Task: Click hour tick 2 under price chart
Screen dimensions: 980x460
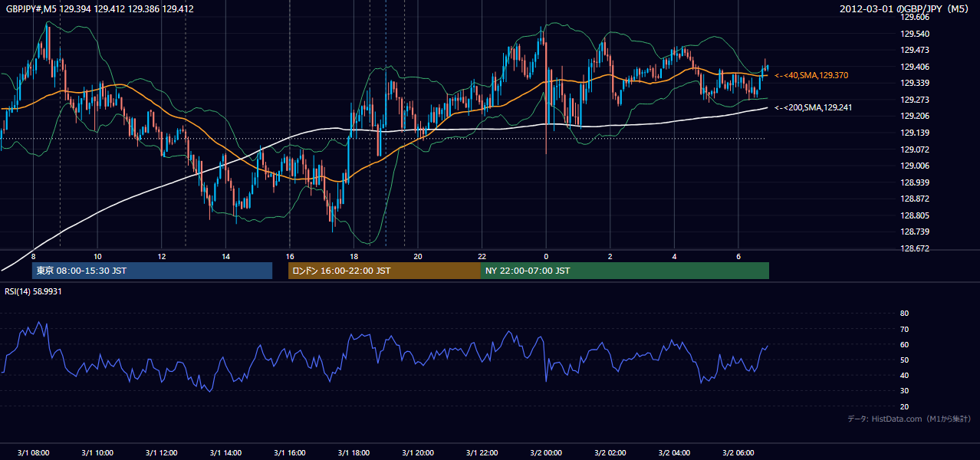Action: [x=610, y=256]
